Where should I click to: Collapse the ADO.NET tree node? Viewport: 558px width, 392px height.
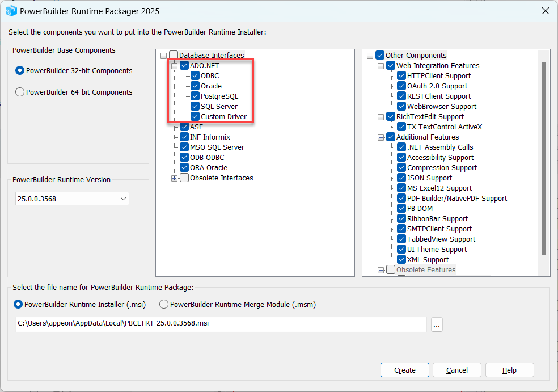(x=175, y=66)
